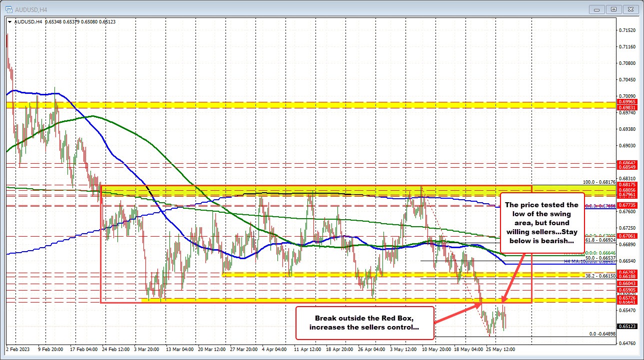The height and width of the screenshot is (360, 644).
Task: Close the AUDUSD,H4 chart window
Action: tap(630, 9)
